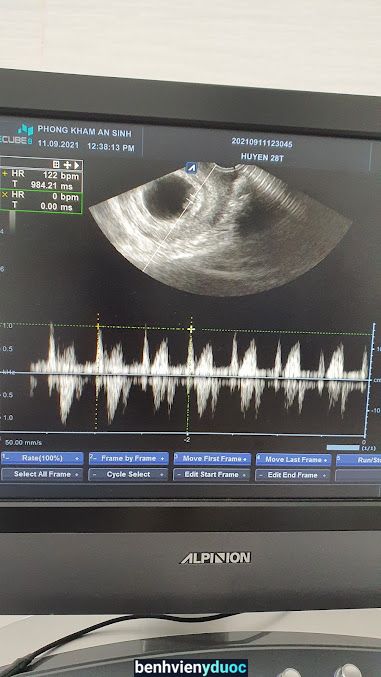Expand the measurement panel with the arrow icon
Screen dimensions: 381x677
[x=77, y=165]
